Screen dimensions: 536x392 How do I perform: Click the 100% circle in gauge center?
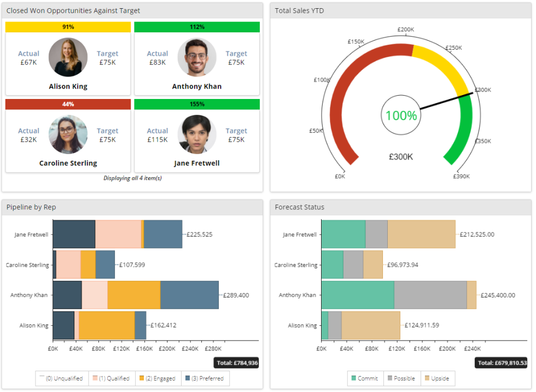(x=401, y=115)
